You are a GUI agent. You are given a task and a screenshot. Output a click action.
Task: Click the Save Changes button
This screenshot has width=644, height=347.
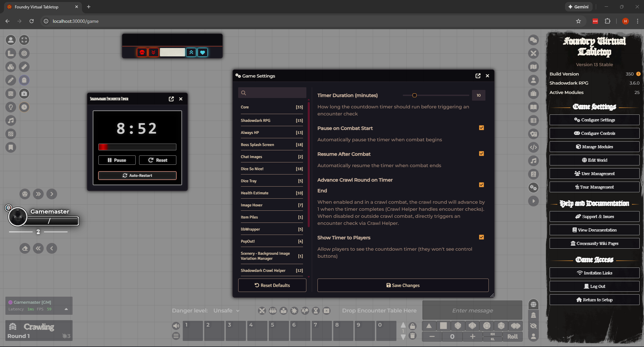pos(403,285)
